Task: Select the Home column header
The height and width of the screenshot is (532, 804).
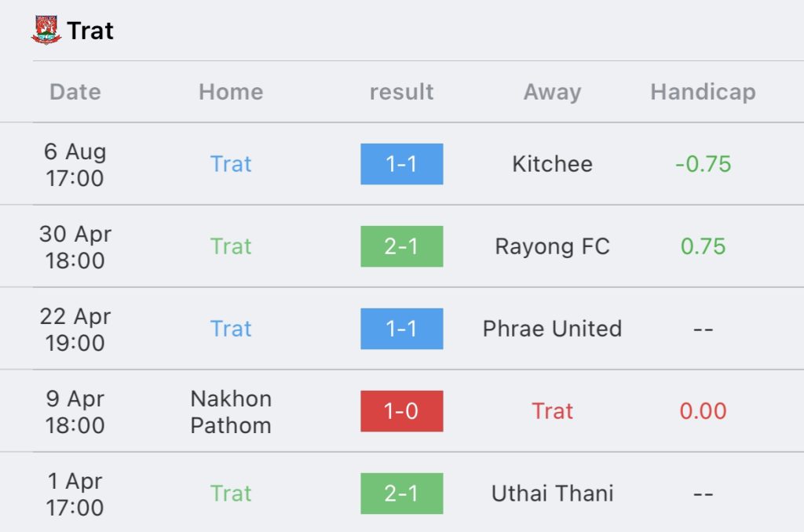Action: coord(231,92)
